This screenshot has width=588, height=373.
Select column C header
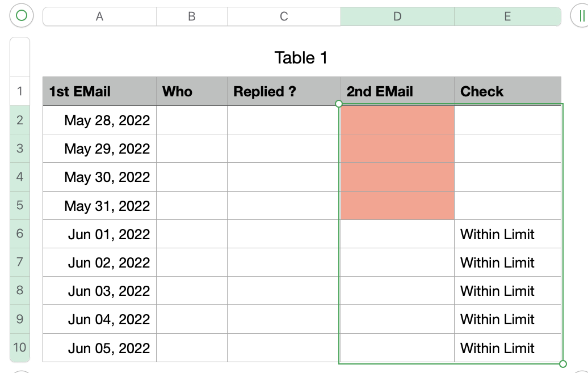(x=284, y=16)
